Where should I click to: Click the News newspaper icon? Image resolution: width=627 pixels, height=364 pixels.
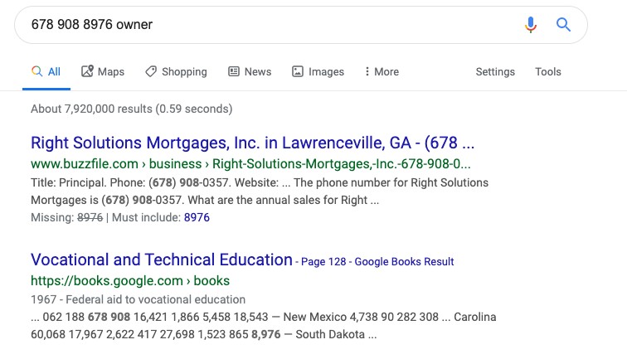click(x=234, y=71)
